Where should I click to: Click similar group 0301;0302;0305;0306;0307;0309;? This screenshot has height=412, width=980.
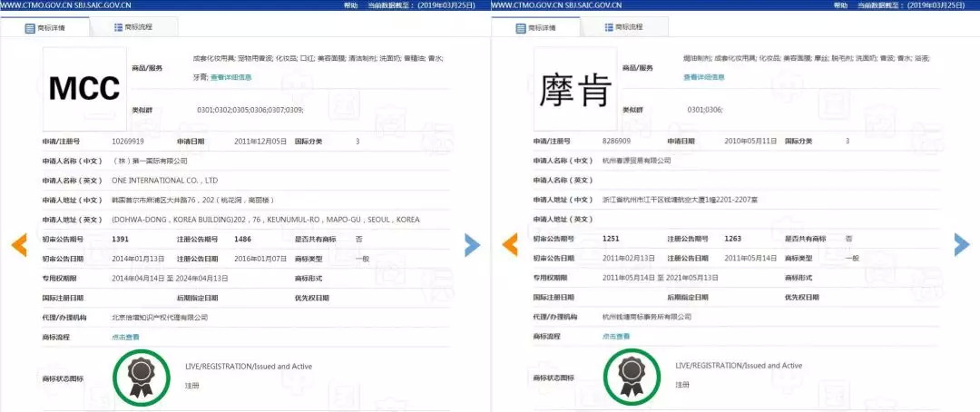pyautogui.click(x=250, y=110)
